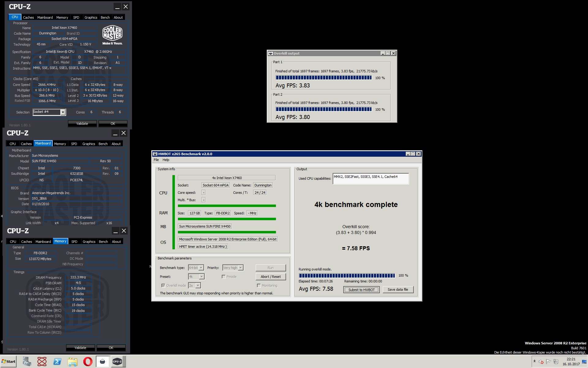The width and height of the screenshot is (588, 368).
Task: Click the Part 1 progress bar
Action: [324, 78]
